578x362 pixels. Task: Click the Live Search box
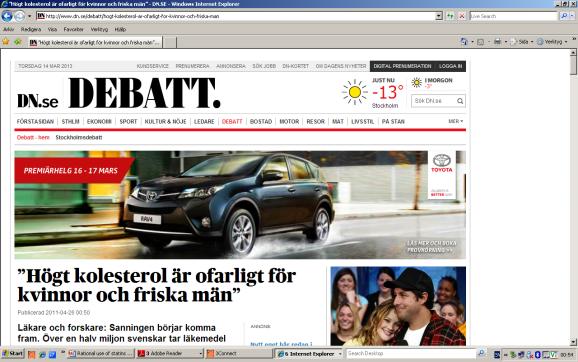[x=514, y=16]
